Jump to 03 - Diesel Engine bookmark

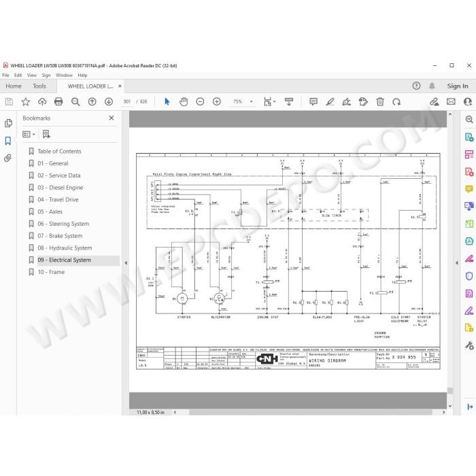60,188
